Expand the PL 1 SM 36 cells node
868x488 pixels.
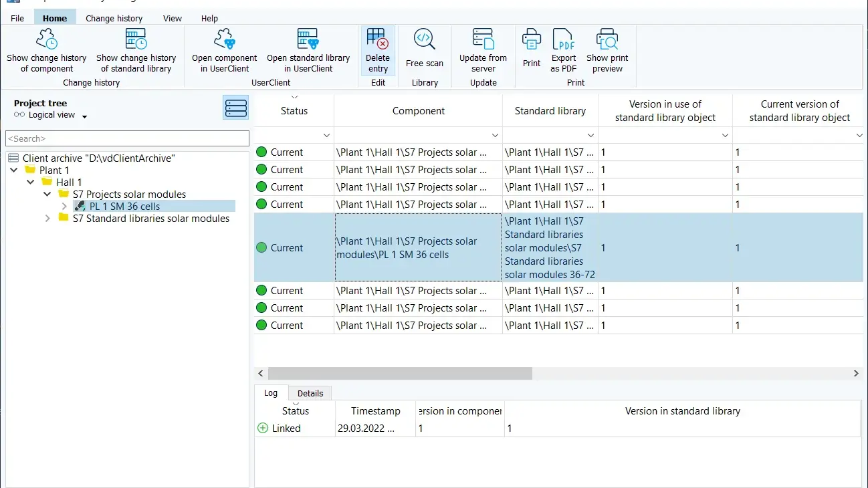(x=64, y=207)
